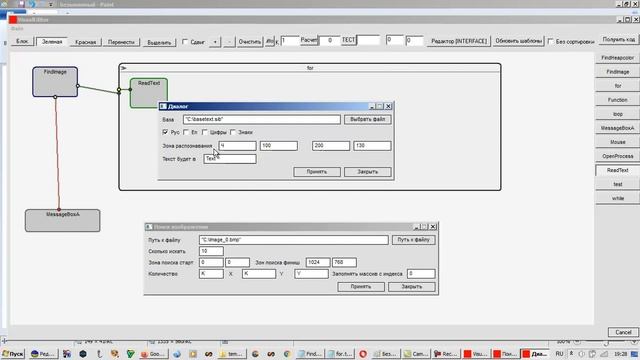Click the Путь к файлу browse button
This screenshot has width=640, height=360.
(x=413, y=240)
